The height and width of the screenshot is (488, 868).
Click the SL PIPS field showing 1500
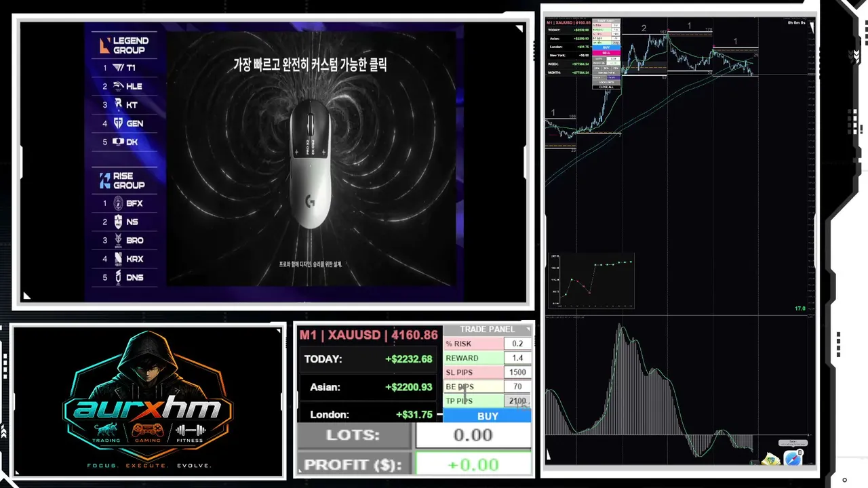pos(517,372)
